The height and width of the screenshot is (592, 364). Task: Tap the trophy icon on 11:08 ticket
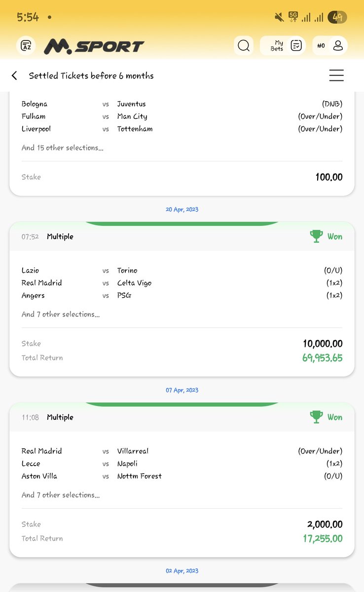click(316, 417)
